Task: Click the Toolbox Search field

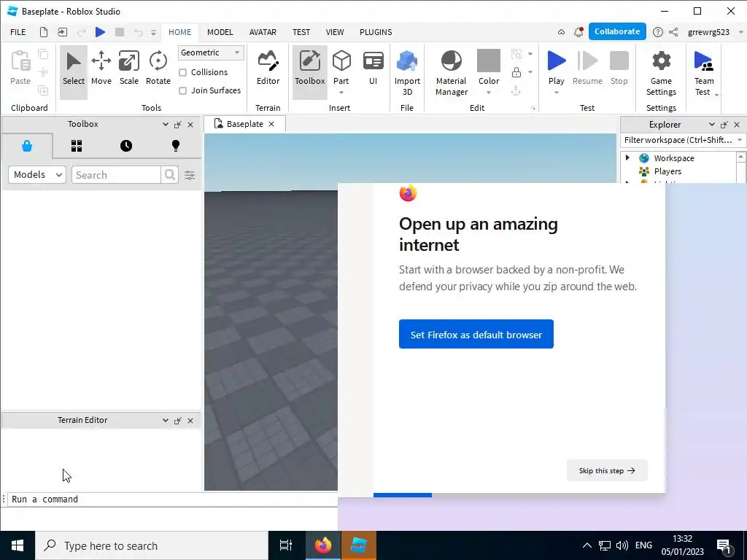Action: tap(116, 175)
